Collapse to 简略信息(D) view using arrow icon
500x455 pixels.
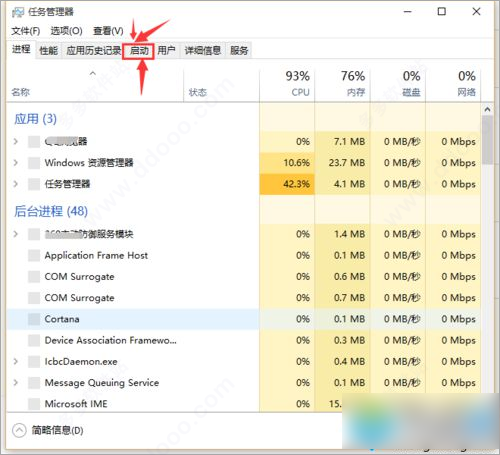19,430
